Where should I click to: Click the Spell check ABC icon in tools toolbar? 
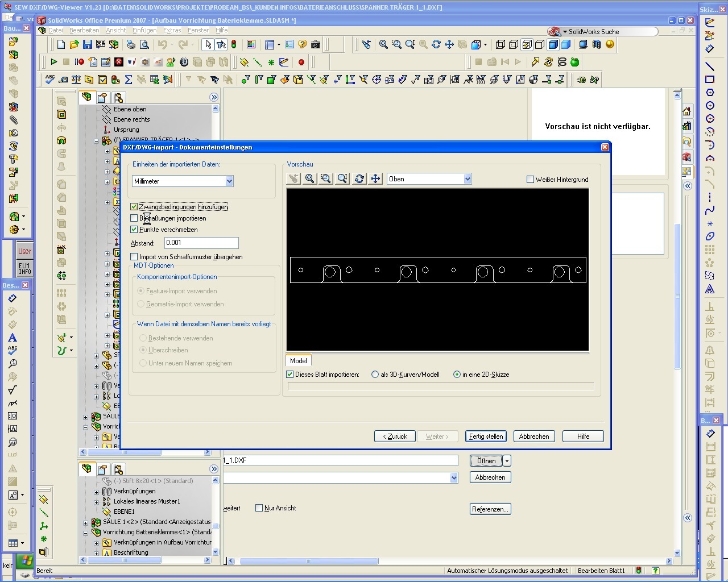tap(50, 80)
